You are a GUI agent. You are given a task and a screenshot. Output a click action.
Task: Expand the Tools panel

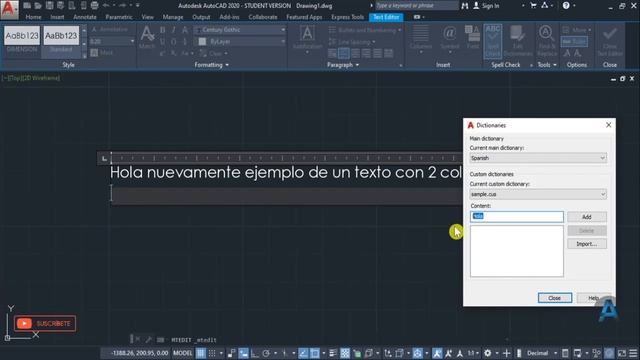(547, 65)
